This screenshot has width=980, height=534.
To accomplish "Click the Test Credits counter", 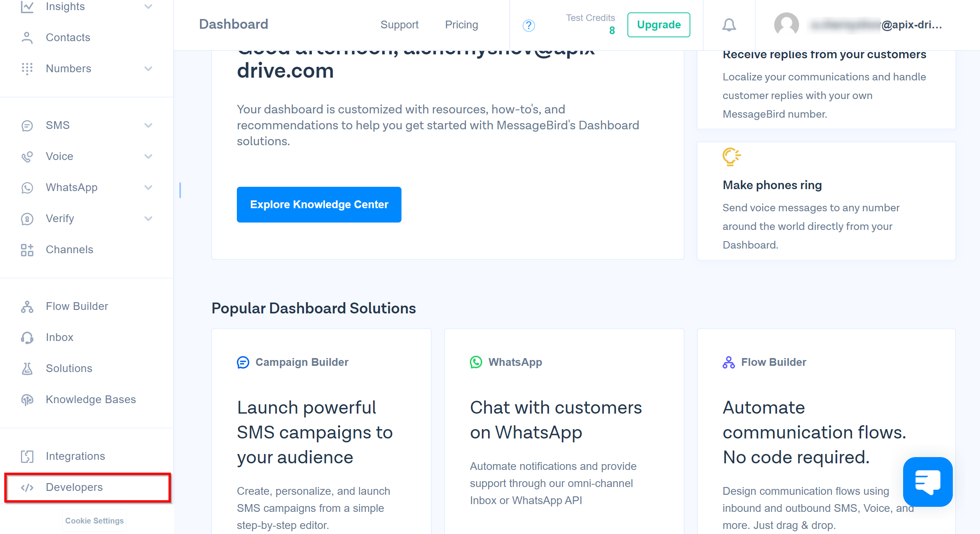I will tap(589, 24).
